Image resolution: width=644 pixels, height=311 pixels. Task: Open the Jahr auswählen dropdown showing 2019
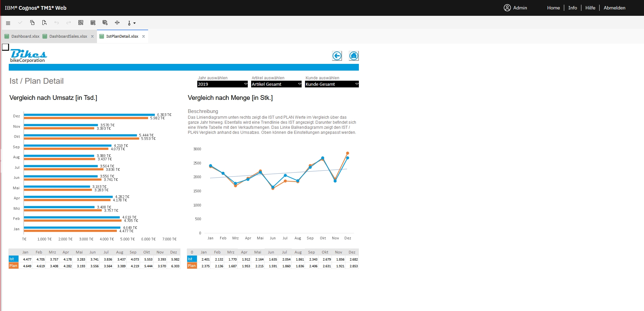pos(223,84)
